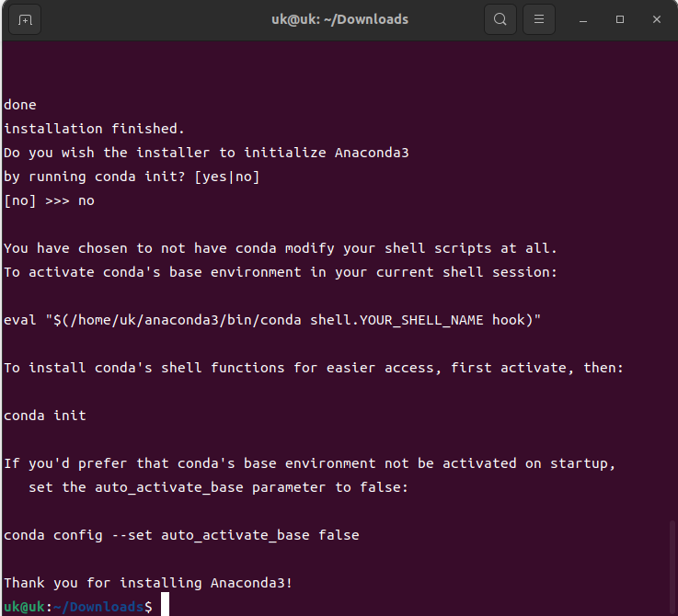
Task: Open the hamburger menu
Action: (x=539, y=19)
